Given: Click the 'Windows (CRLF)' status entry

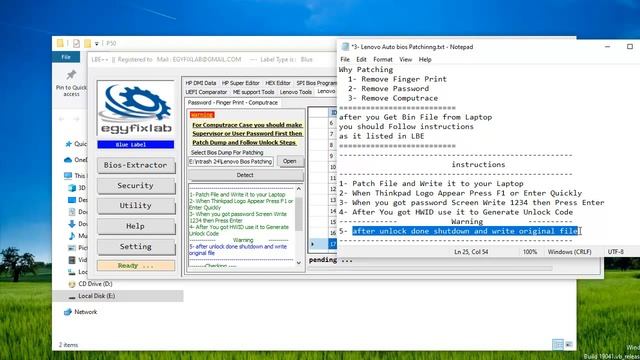Looking at the screenshot, I should pos(569,252).
